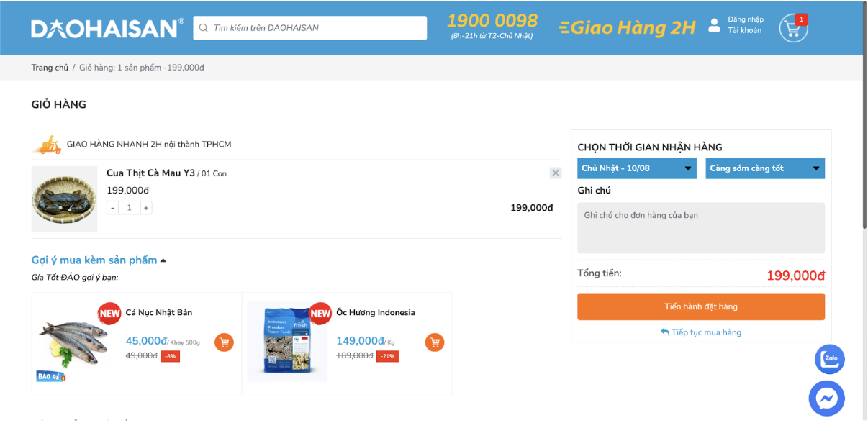868x423 pixels.
Task: Open the Messenger chat icon
Action: click(x=826, y=399)
